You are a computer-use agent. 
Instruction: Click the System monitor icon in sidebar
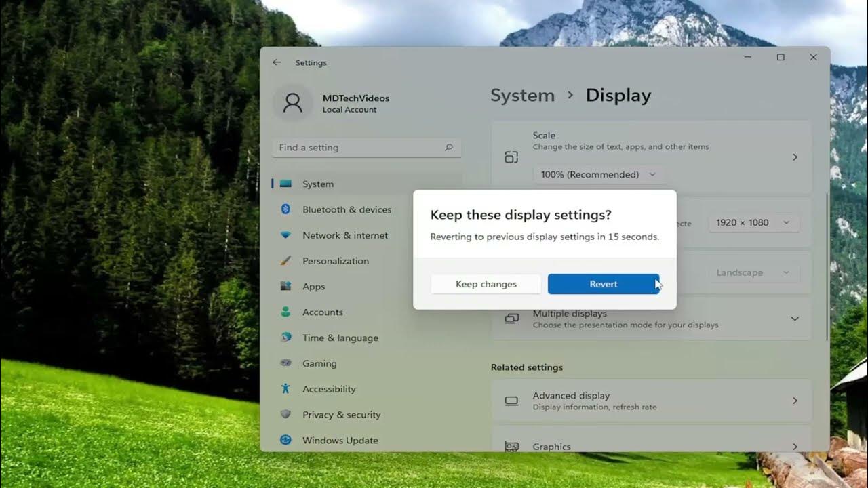(286, 184)
